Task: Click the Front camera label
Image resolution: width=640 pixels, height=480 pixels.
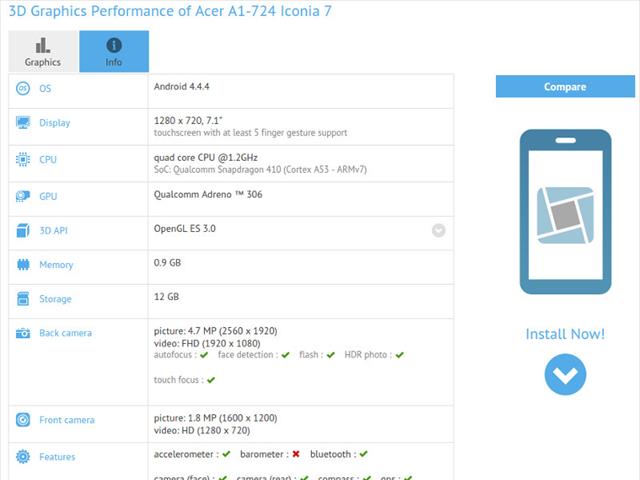Action: 67,420
